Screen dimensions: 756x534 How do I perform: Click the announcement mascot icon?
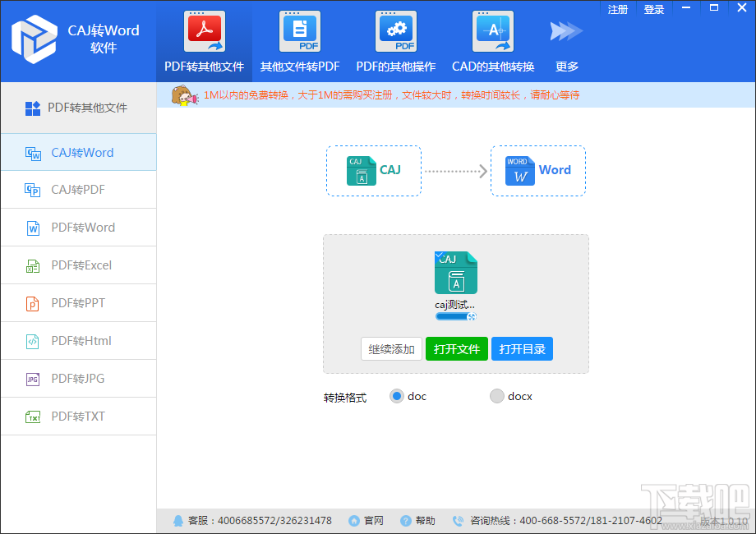(x=184, y=95)
